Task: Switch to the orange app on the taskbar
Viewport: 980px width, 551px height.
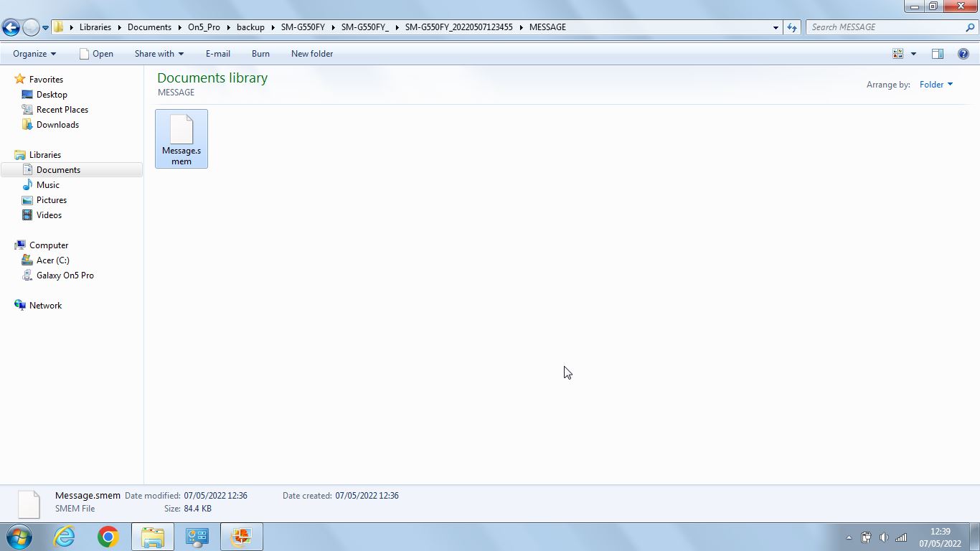Action: pyautogui.click(x=242, y=537)
